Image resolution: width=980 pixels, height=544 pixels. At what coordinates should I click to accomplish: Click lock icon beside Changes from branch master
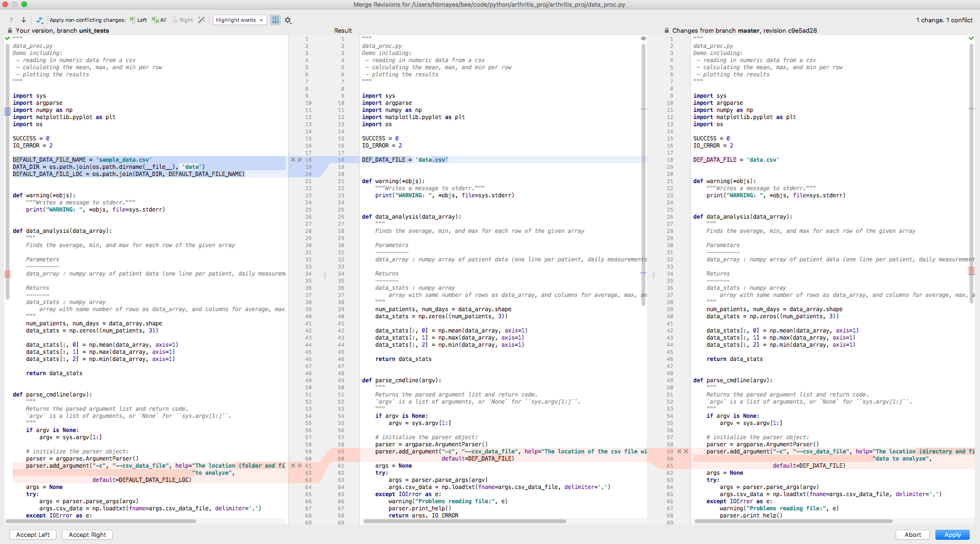[667, 30]
